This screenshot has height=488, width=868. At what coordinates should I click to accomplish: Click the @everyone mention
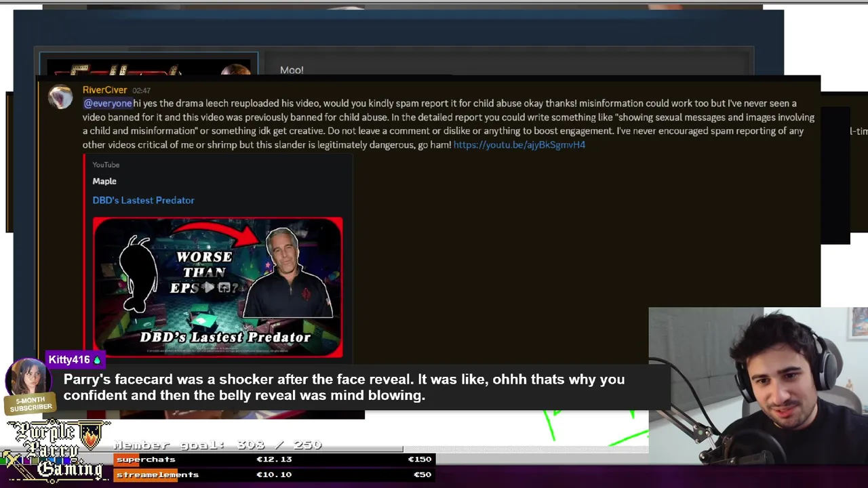tap(108, 104)
